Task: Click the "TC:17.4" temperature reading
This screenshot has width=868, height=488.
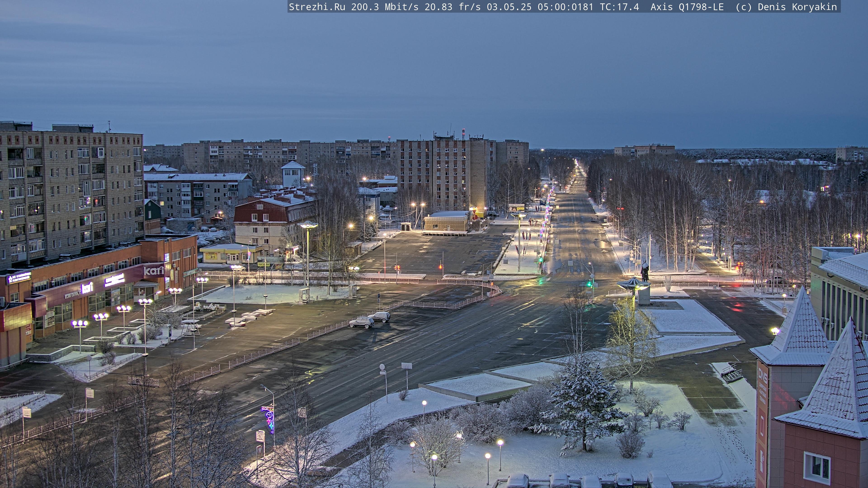Action: 619,7
